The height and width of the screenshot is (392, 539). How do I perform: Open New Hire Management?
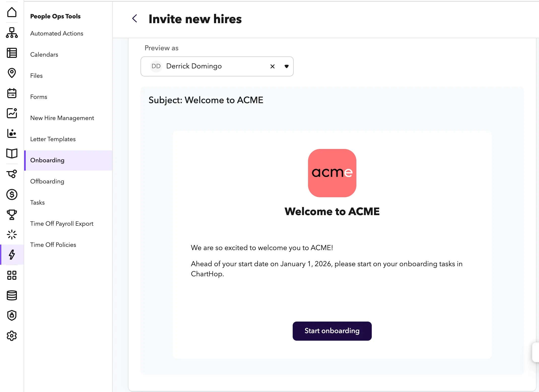pos(62,118)
